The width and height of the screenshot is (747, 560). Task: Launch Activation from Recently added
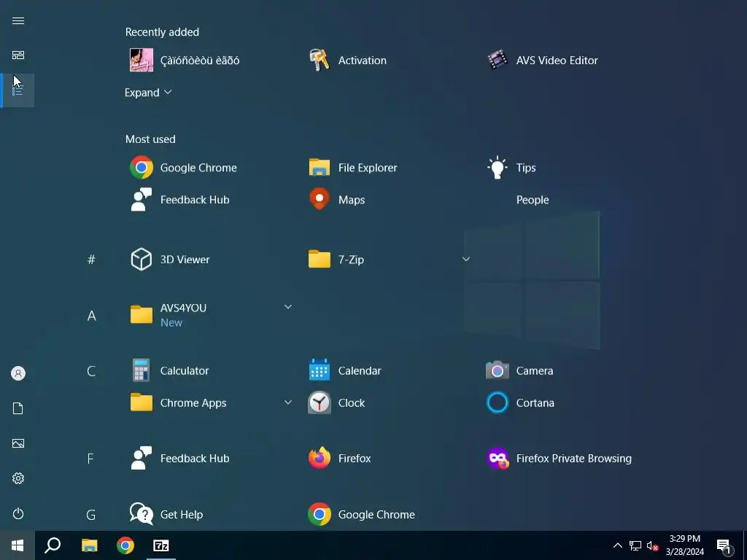(347, 61)
